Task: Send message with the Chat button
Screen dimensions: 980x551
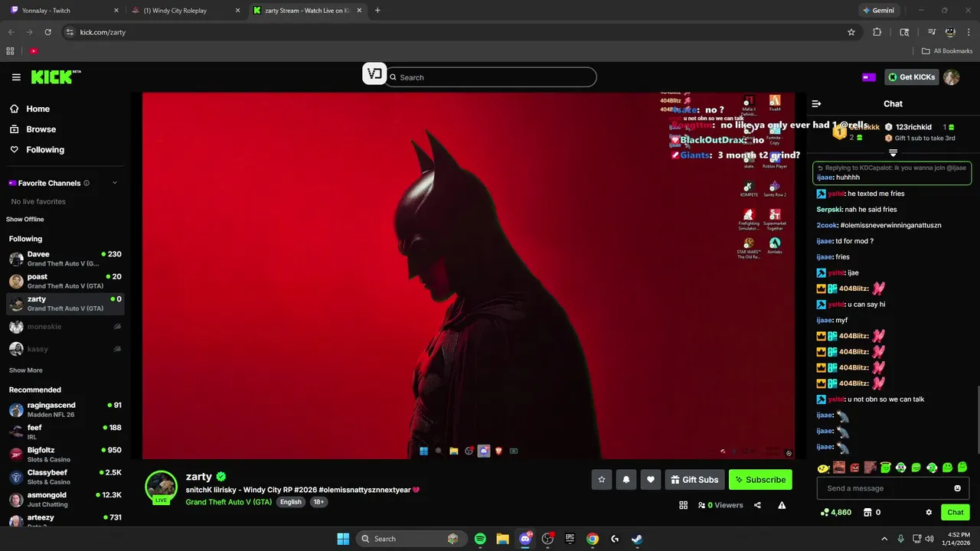Action: 955,513
